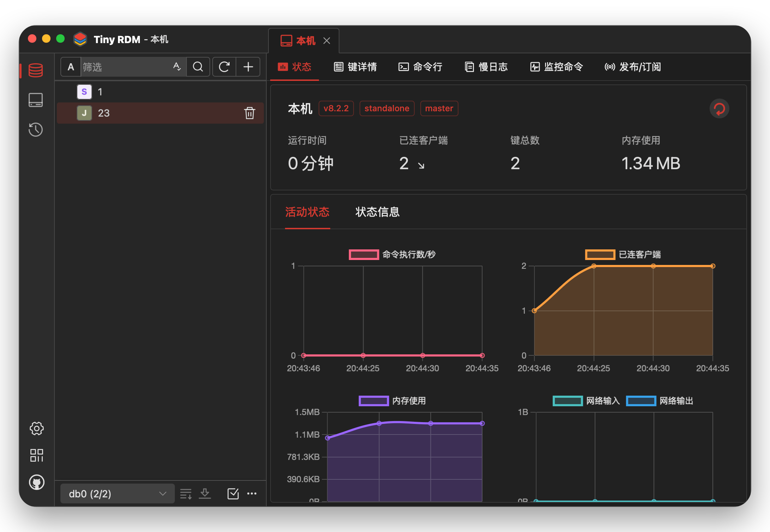Viewport: 770px width, 532px height.
Task: Switch to the 状态信息 tab
Action: click(377, 212)
